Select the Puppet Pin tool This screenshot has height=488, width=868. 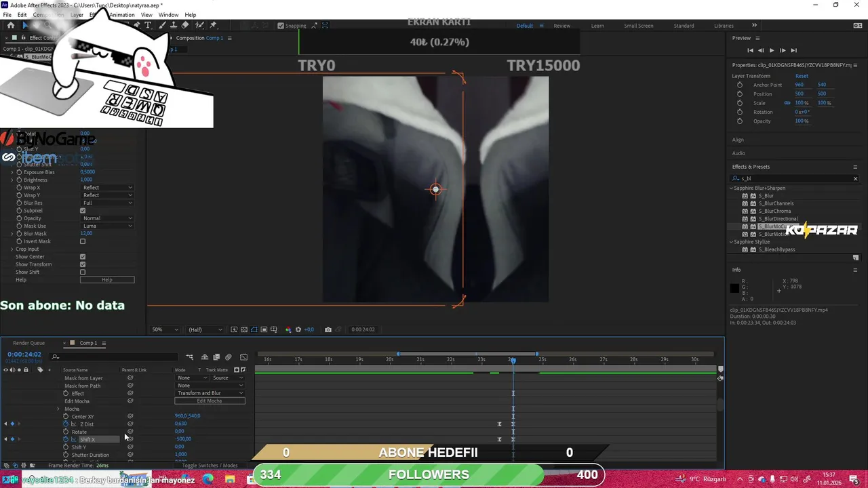(x=213, y=26)
